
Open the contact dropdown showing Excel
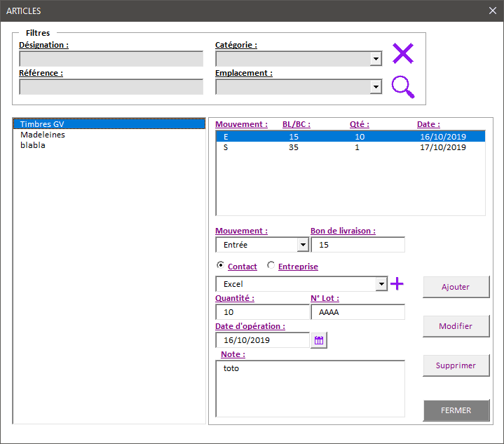(x=381, y=284)
